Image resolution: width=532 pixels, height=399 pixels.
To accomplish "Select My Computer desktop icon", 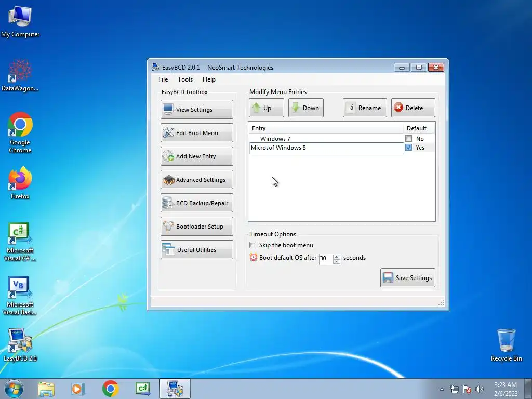I will (x=20, y=22).
